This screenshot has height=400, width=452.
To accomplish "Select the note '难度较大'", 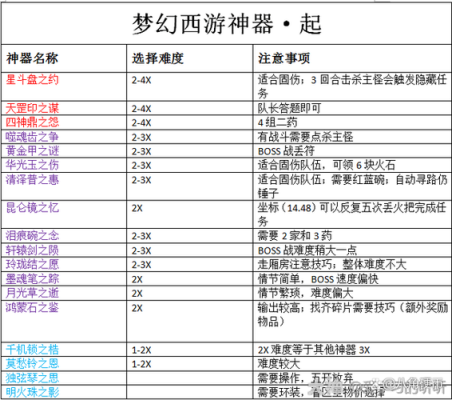I will 279,364.
